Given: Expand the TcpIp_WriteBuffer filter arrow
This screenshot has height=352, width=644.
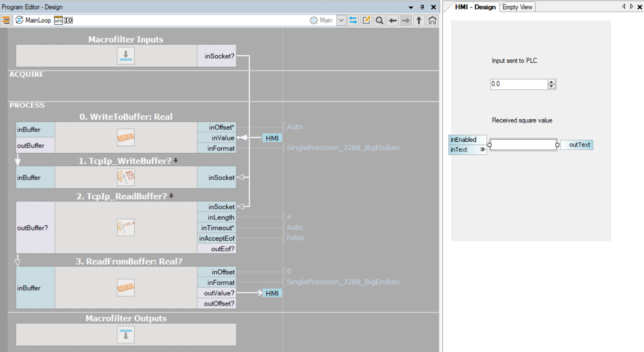Looking at the screenshot, I should pyautogui.click(x=176, y=161).
